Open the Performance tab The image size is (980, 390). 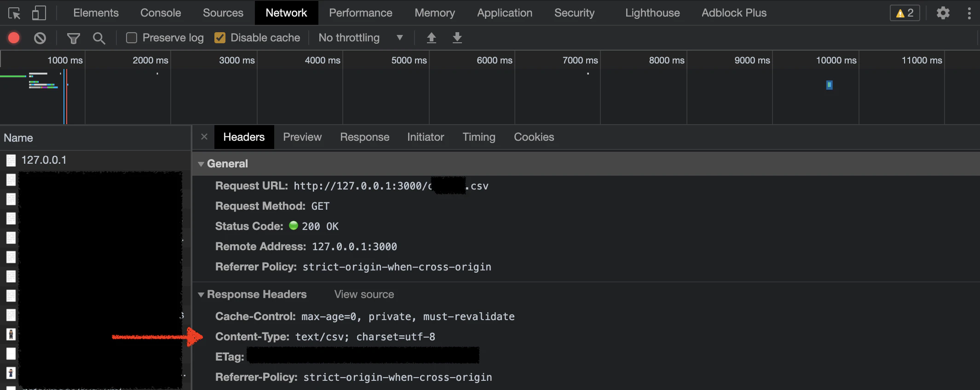pos(361,13)
